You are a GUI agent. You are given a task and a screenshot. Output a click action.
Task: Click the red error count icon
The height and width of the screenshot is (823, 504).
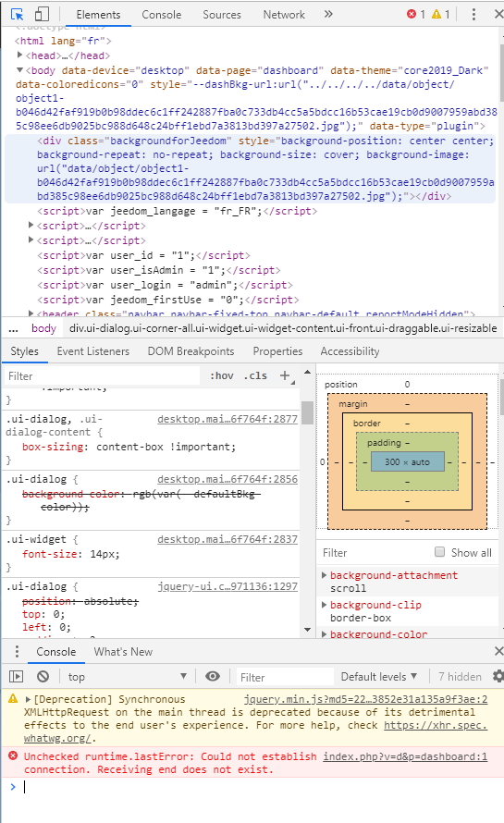click(412, 14)
